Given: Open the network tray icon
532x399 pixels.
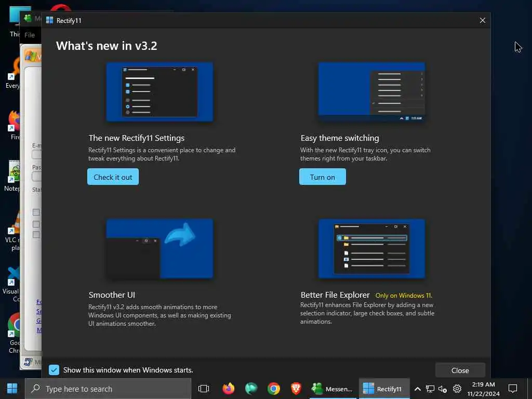Looking at the screenshot, I should coord(430,389).
